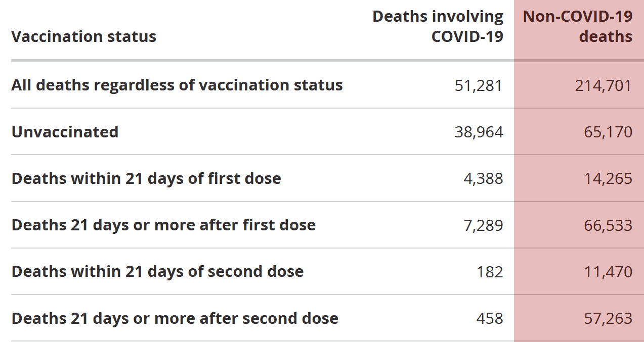Select the 38,964 unvaccinated COVID deaths cell
644x342 pixels.
click(x=479, y=132)
